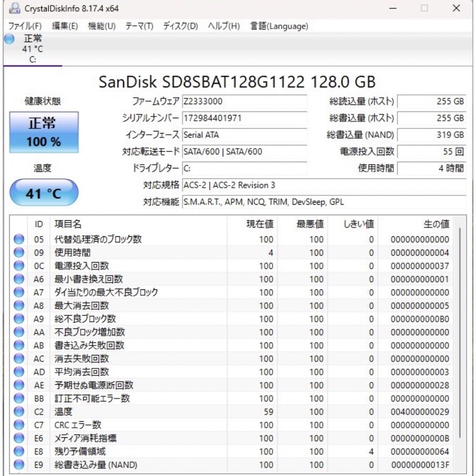Click the 使用時間 label beside 4 時間
The height and width of the screenshot is (476, 476).
tap(376, 168)
